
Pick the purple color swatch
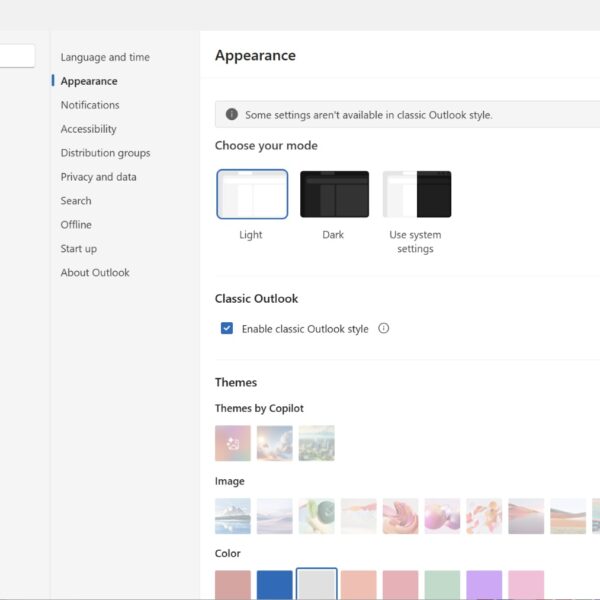(x=484, y=585)
